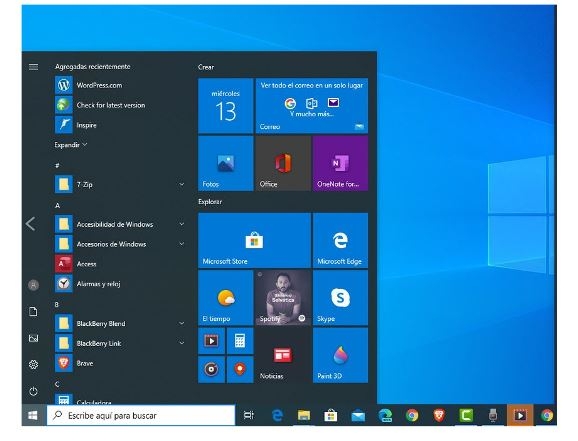Click the Windows Start button

(x=33, y=416)
